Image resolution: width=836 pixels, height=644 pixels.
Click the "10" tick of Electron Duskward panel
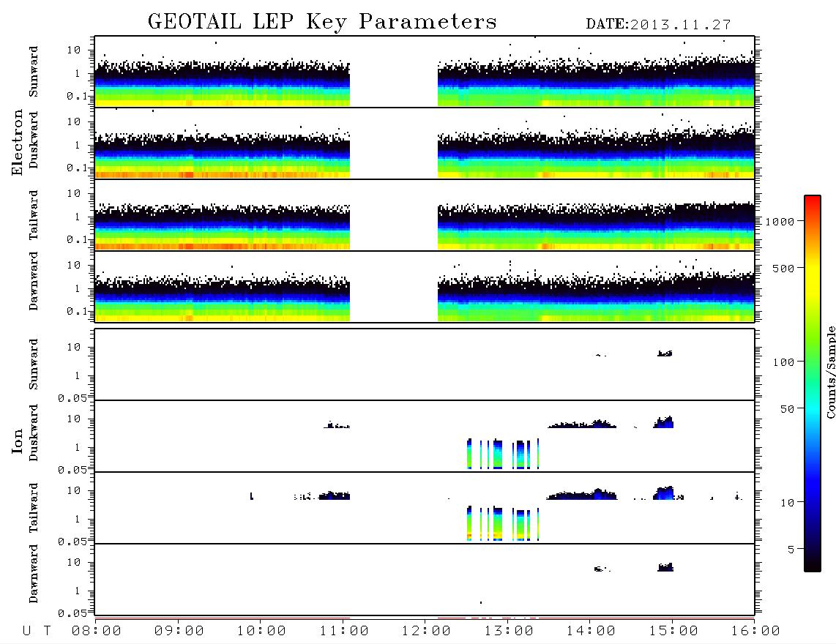(x=74, y=122)
